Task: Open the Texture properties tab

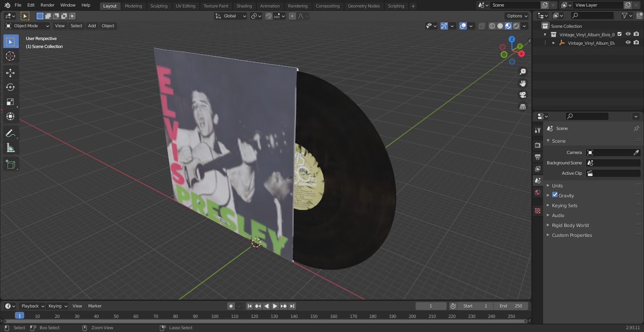Action: pyautogui.click(x=537, y=211)
